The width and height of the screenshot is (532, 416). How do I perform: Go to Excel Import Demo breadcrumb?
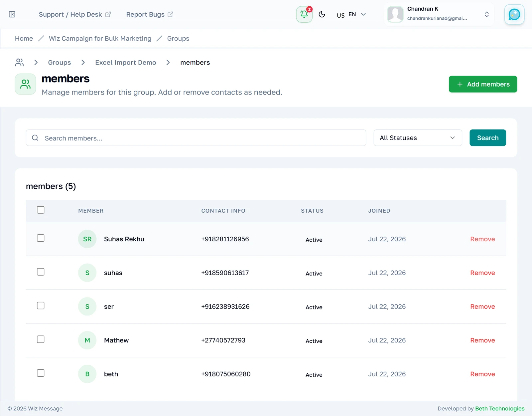(x=126, y=63)
